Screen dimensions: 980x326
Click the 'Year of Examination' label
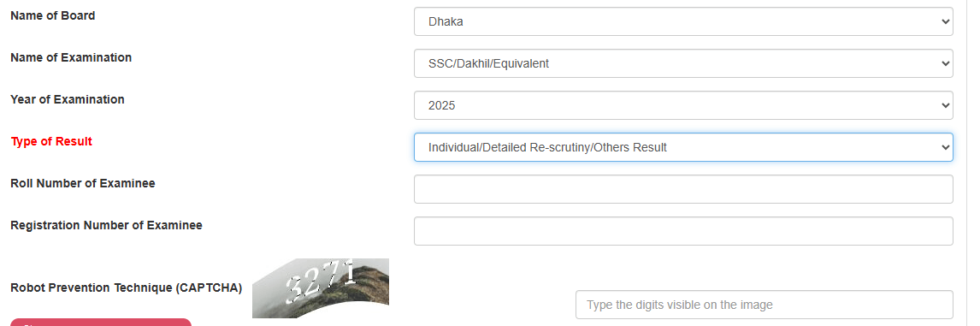(x=68, y=99)
